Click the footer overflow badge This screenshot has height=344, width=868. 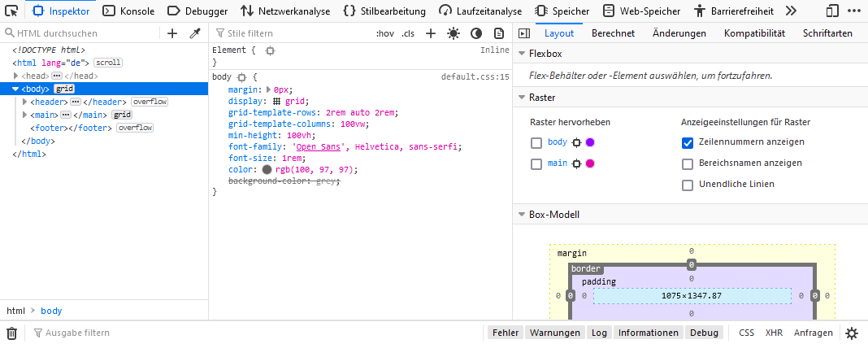(135, 128)
